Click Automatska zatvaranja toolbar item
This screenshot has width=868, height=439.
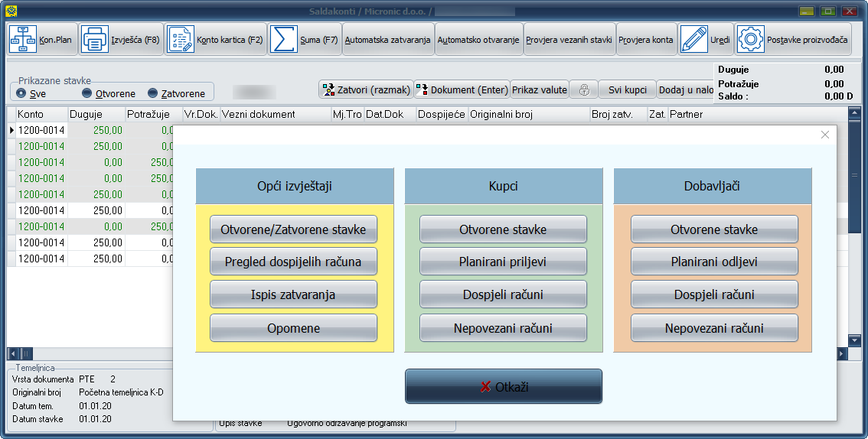[x=389, y=39]
